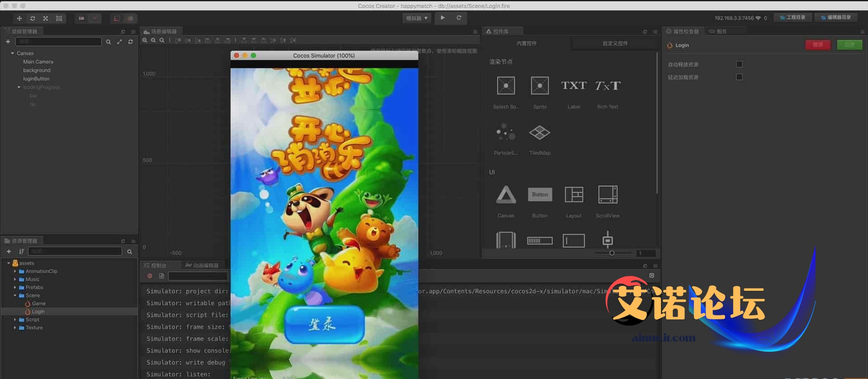Click the asset sort order icon
Viewport: 868px width, 379px height.
click(x=21, y=251)
